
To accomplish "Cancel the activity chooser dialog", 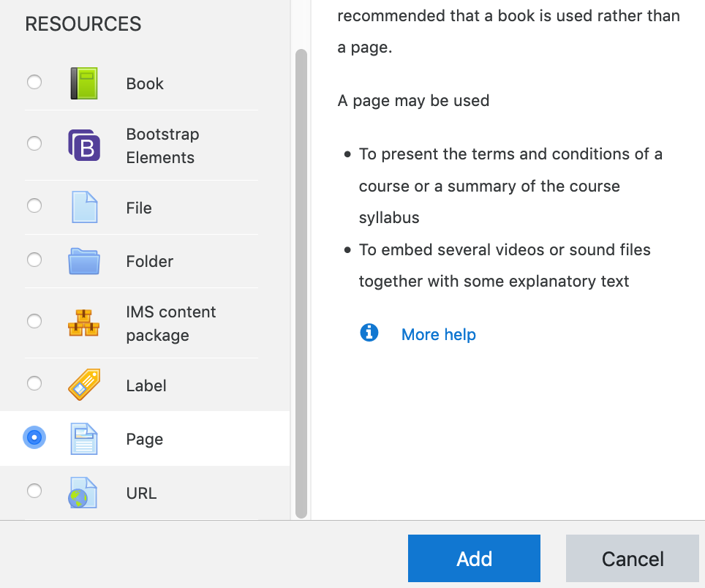I will click(x=632, y=559).
